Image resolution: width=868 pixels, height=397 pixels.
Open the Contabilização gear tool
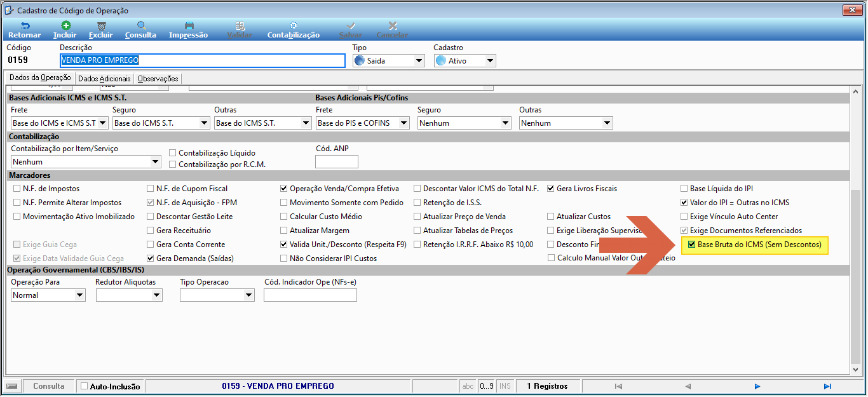click(293, 26)
